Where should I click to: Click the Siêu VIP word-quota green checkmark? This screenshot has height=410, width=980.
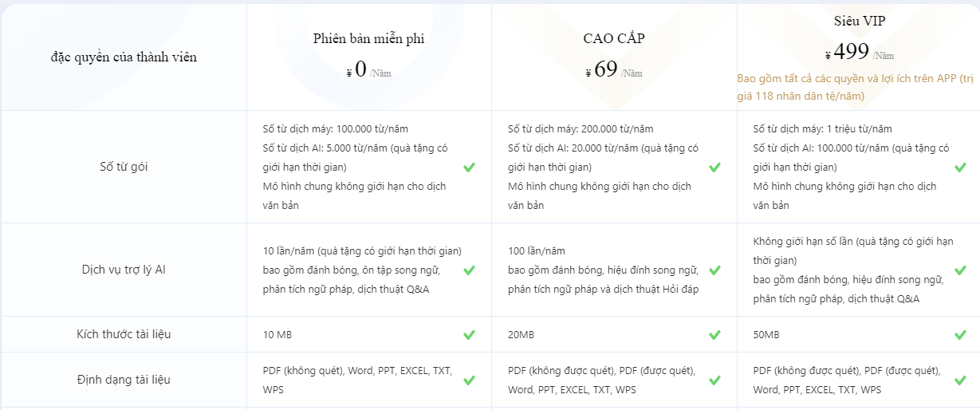coord(960,168)
